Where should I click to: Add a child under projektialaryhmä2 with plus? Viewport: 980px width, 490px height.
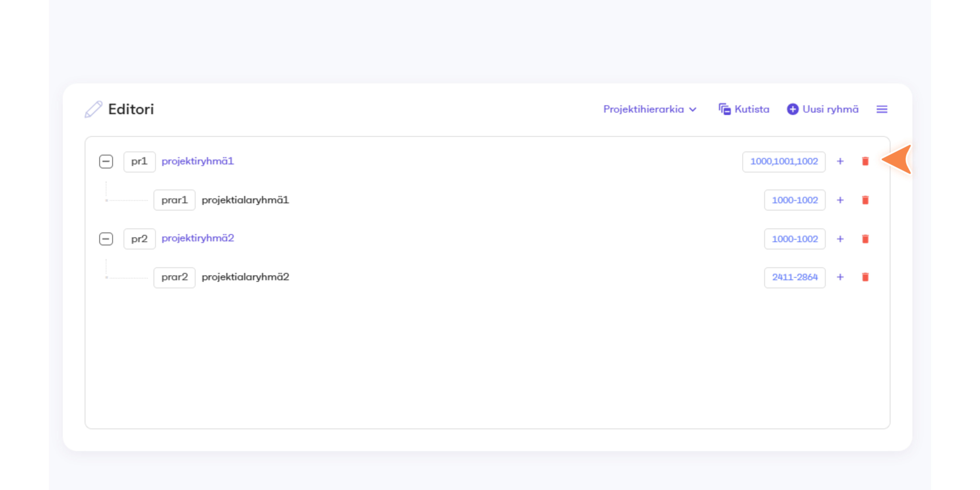click(840, 277)
